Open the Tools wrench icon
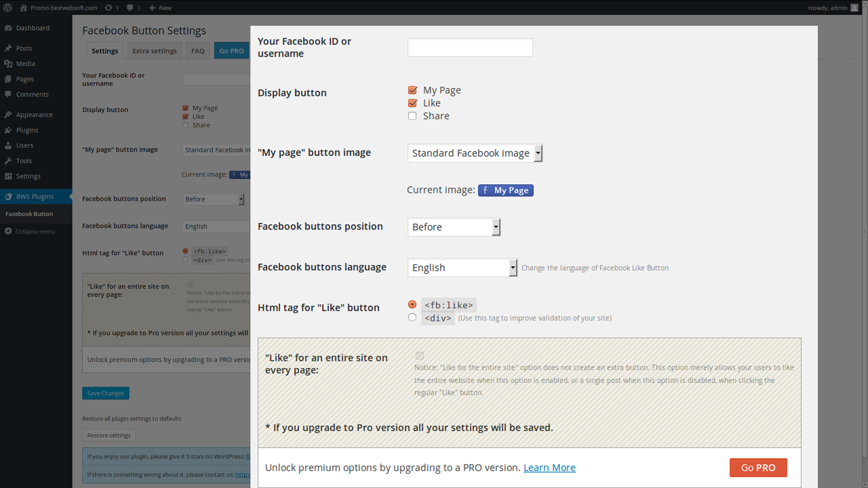This screenshot has height=488, width=868. tap(8, 161)
